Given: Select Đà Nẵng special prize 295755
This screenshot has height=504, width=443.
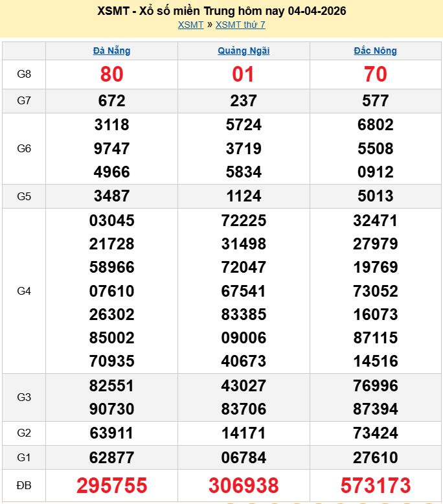Looking at the screenshot, I should point(111,485).
